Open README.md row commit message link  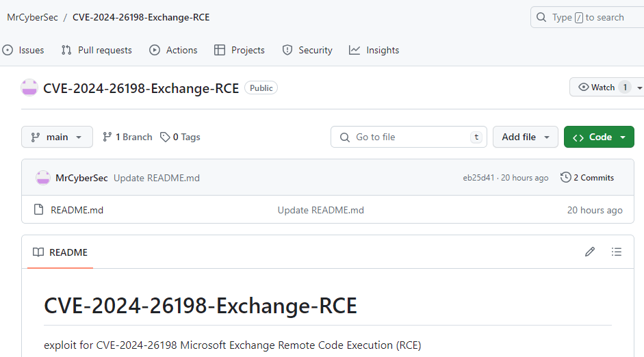(x=321, y=210)
